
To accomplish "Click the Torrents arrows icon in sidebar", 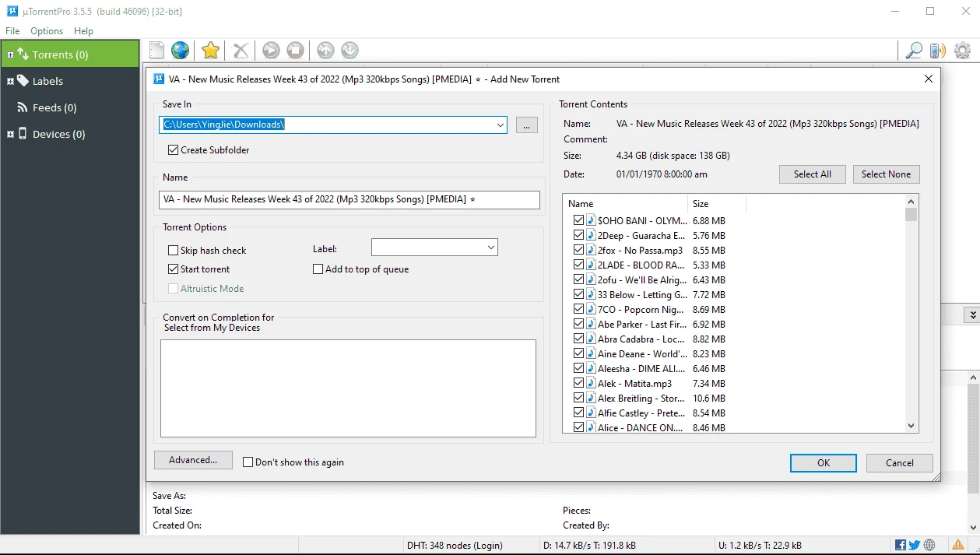I will pyautogui.click(x=23, y=54).
